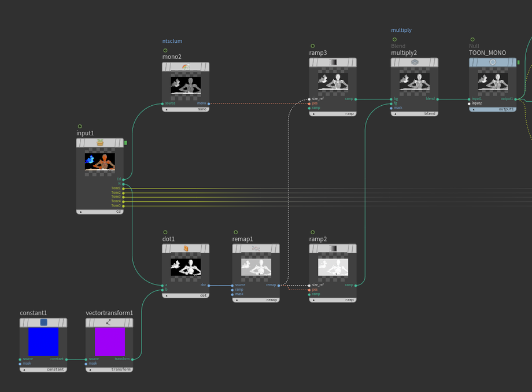The image size is (532, 392).
Task: Toggle the green flag beside TOON_MONO
Action: (518, 62)
